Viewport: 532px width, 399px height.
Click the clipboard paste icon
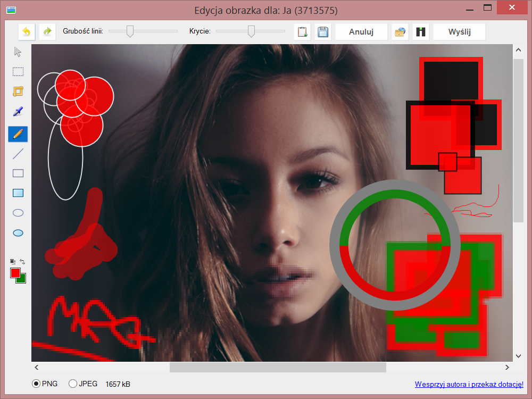coord(302,32)
